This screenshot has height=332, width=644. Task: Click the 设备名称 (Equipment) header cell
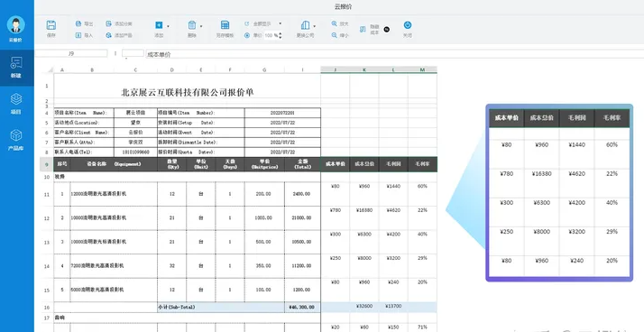point(114,164)
